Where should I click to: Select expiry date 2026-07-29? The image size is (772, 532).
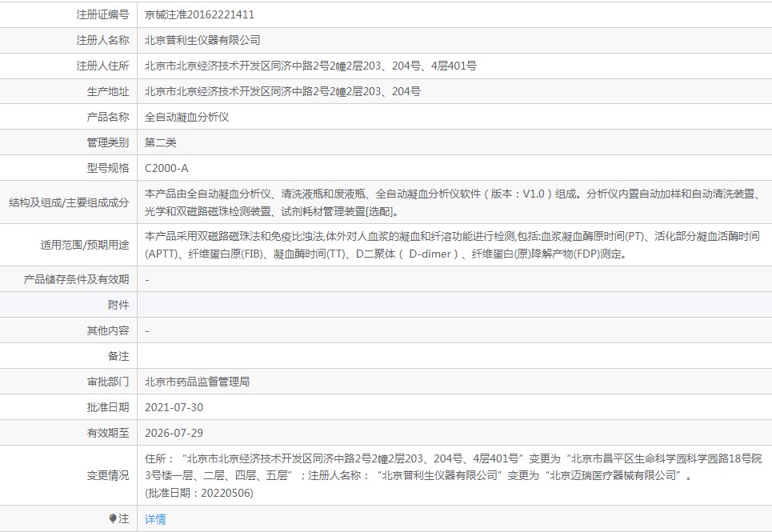pyautogui.click(x=174, y=433)
